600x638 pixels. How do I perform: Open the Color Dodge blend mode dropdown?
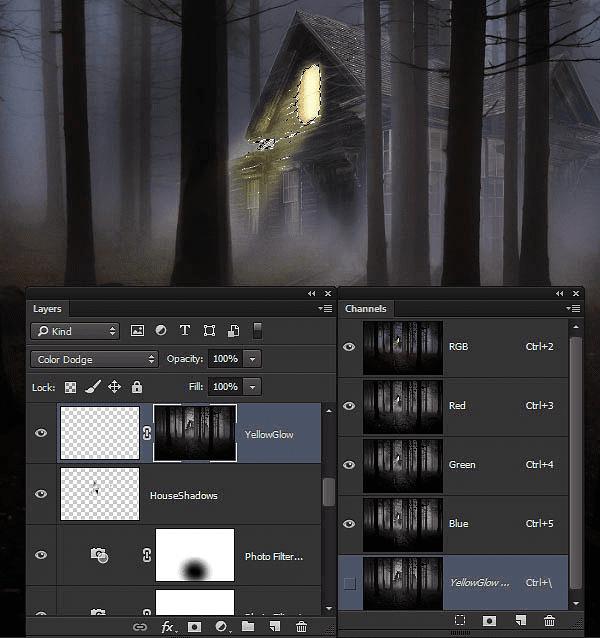(94, 359)
